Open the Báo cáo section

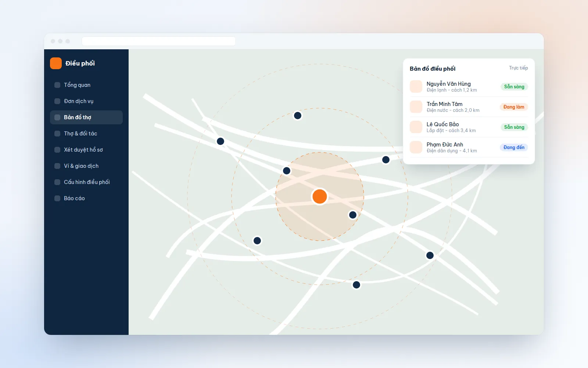tap(86, 198)
